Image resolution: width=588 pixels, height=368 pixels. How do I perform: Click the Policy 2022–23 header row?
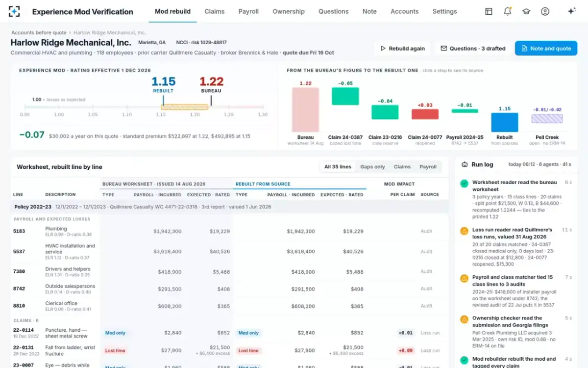229,207
